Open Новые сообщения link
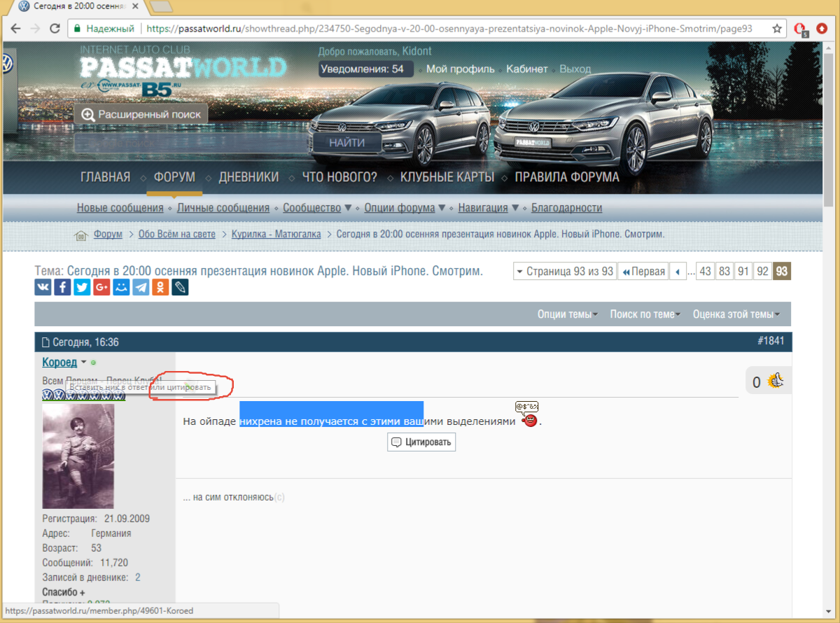 tap(120, 208)
